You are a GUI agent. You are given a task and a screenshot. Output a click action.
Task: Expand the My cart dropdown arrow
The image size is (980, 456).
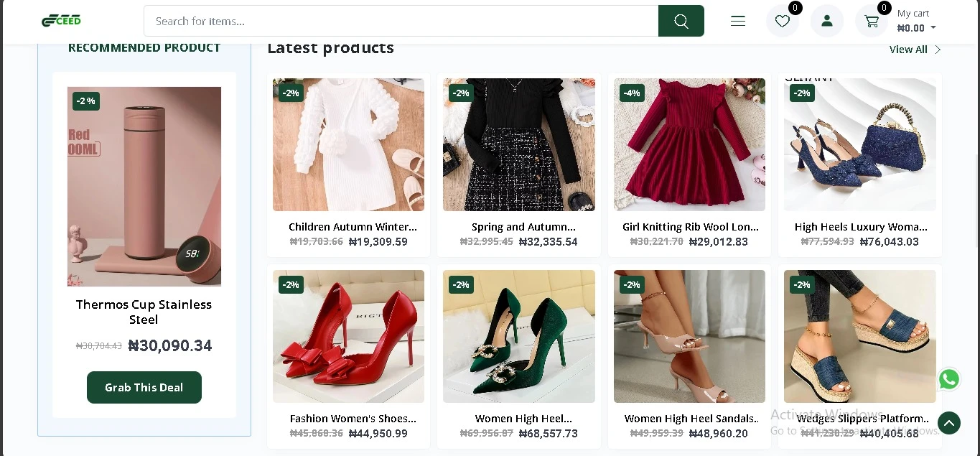pos(933,28)
